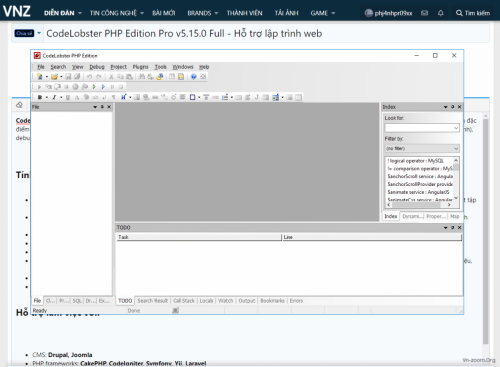Open the File menu
This screenshot has width=500, height=367.
(x=41, y=67)
